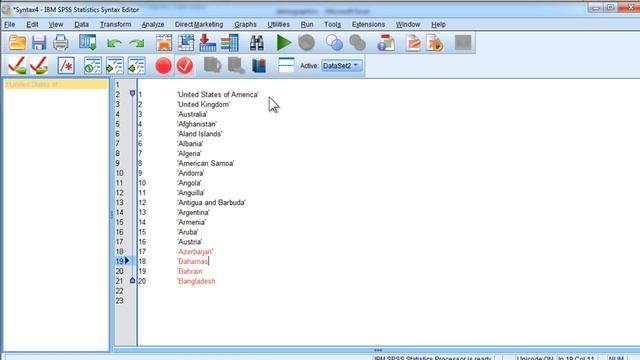Open a file with the folder icon
Viewport: 640px width, 360px height.
pos(17,42)
